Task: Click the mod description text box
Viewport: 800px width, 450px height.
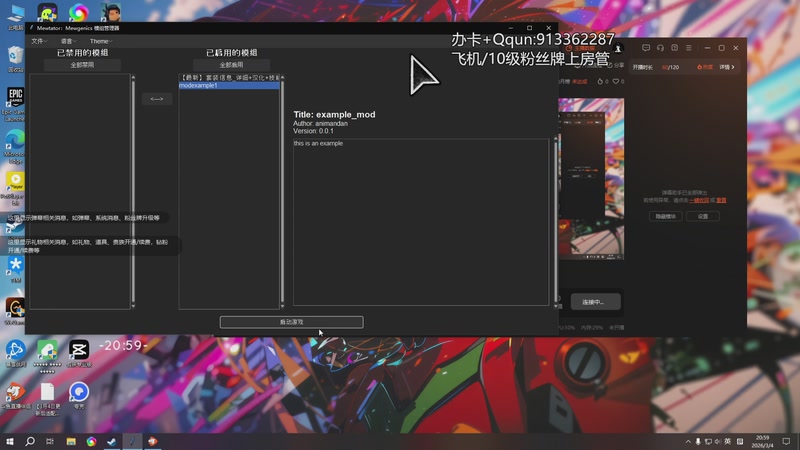Action: click(421, 222)
